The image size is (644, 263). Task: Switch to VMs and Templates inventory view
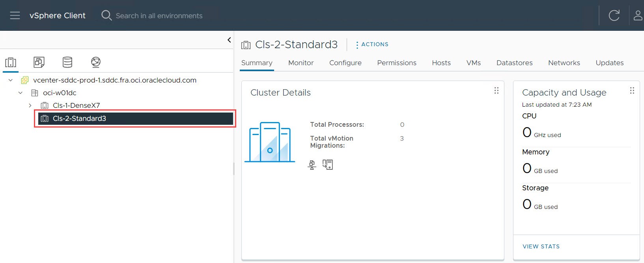click(x=39, y=62)
